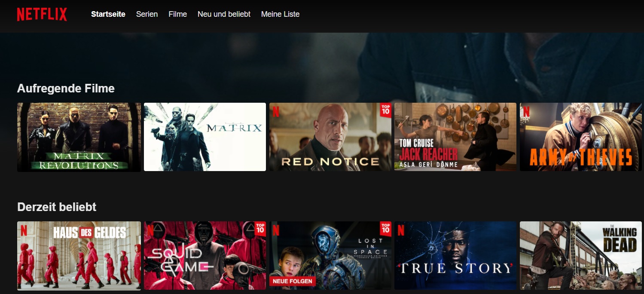Open the Lost in Space thumbnail
Viewport: 644px width, 294px height.
[330, 256]
